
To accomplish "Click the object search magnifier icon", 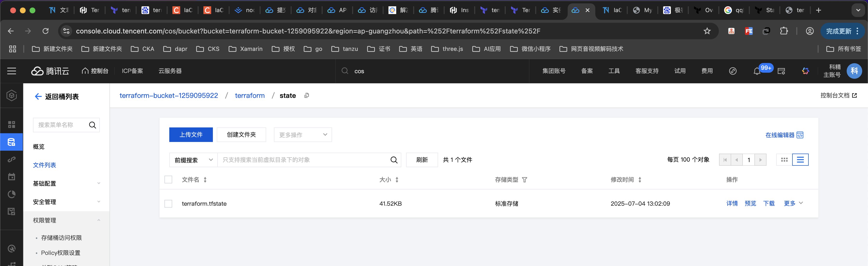I will (x=394, y=160).
